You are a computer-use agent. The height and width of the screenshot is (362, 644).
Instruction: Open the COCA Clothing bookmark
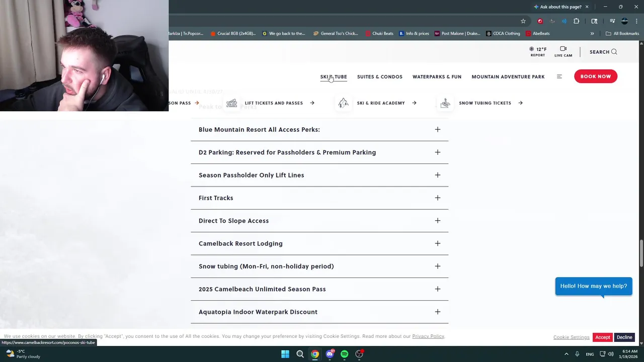[503, 34]
